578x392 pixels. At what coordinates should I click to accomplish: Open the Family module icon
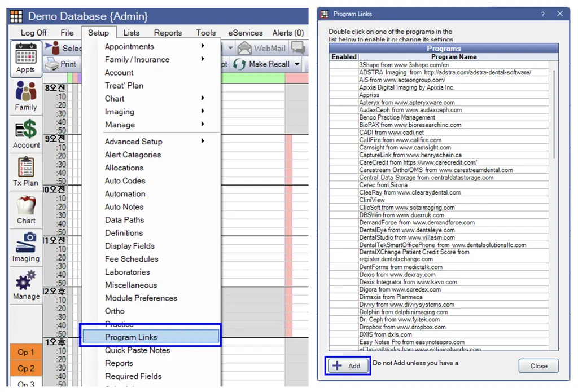coord(26,91)
